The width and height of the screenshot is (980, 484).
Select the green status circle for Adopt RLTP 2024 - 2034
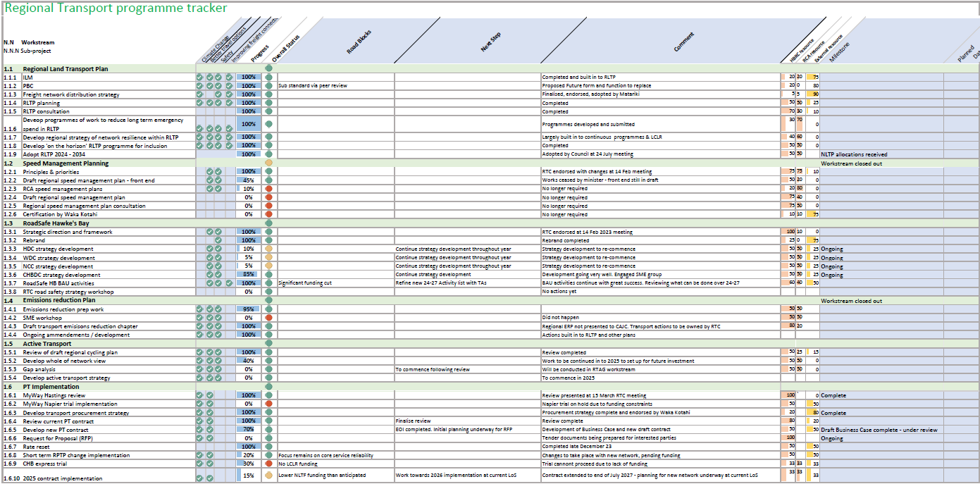pyautogui.click(x=268, y=154)
